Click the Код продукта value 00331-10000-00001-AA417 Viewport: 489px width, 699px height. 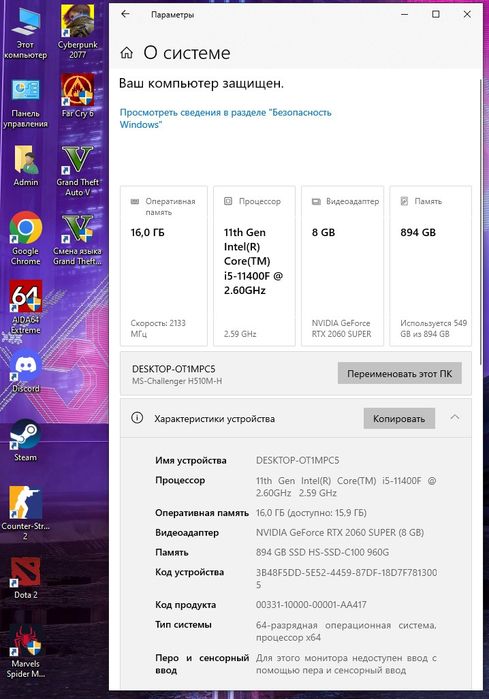coord(311,604)
